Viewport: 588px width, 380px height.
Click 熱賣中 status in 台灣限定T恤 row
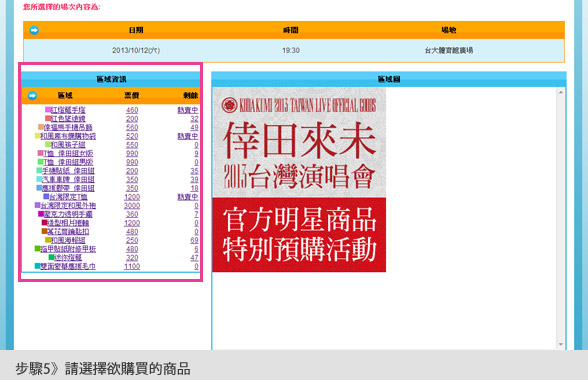188,197
